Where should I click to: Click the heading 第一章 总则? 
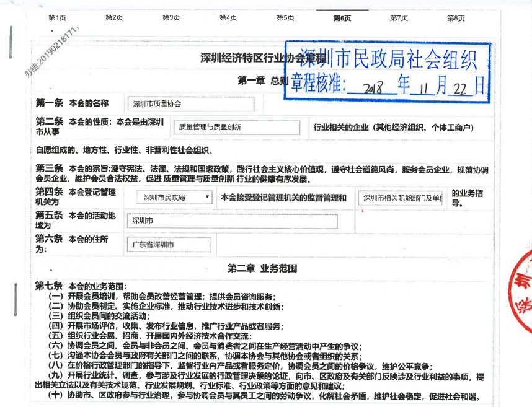click(x=263, y=81)
